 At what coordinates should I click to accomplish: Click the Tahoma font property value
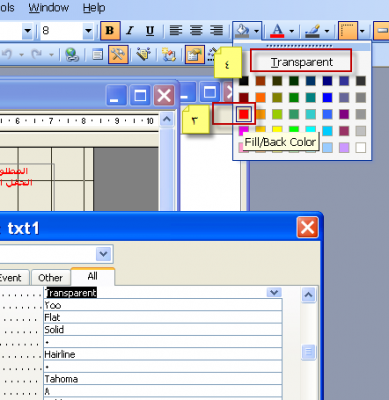pyautogui.click(x=163, y=379)
